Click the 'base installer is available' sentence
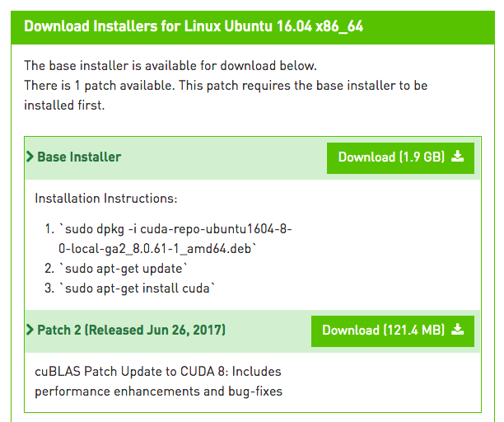This screenshot has width=504, height=422. [x=170, y=66]
